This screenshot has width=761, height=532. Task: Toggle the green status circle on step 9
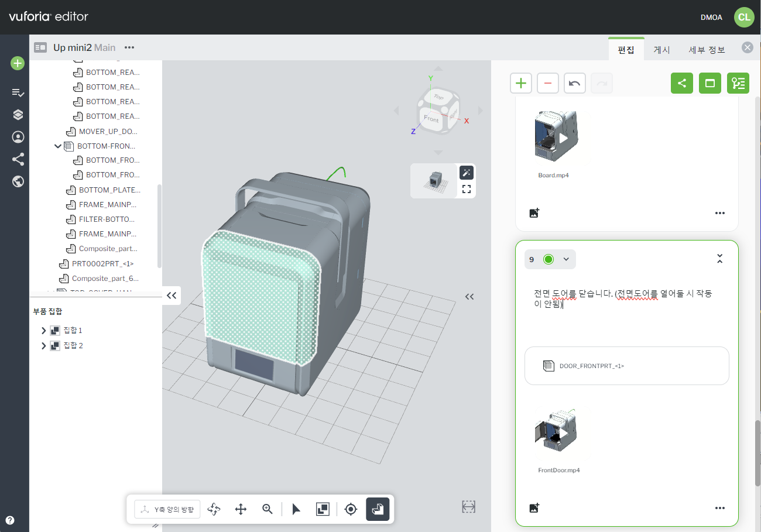pyautogui.click(x=549, y=259)
